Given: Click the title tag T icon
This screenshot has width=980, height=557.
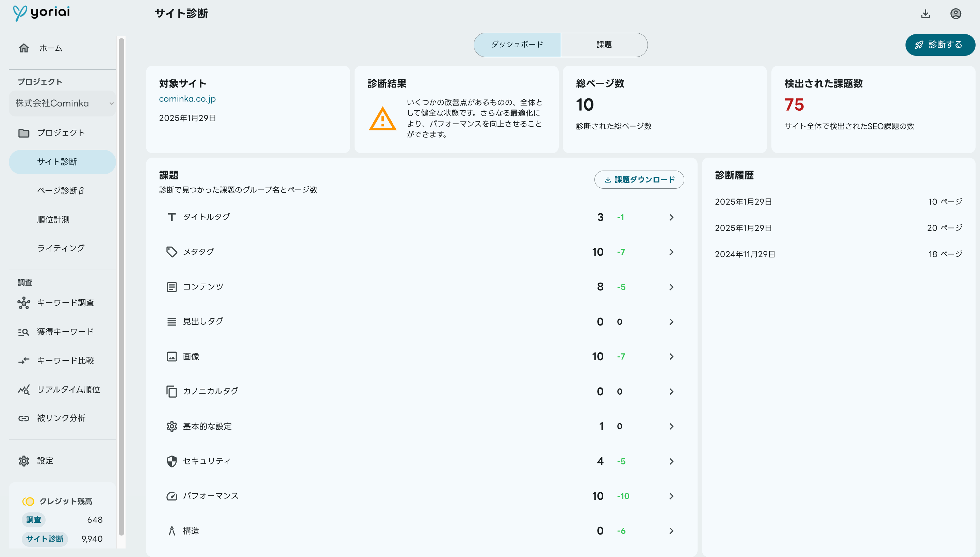Looking at the screenshot, I should click(x=171, y=217).
